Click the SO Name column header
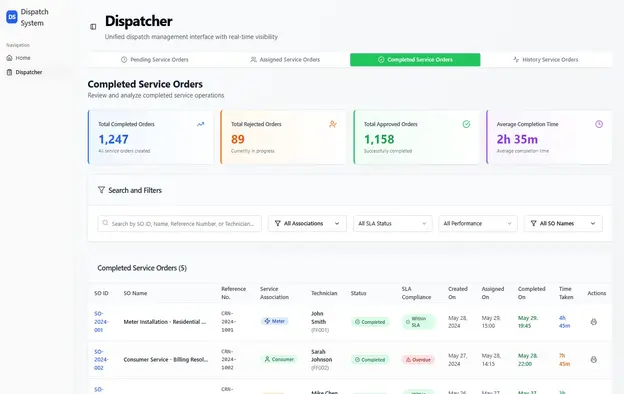The image size is (624, 394). (135, 293)
